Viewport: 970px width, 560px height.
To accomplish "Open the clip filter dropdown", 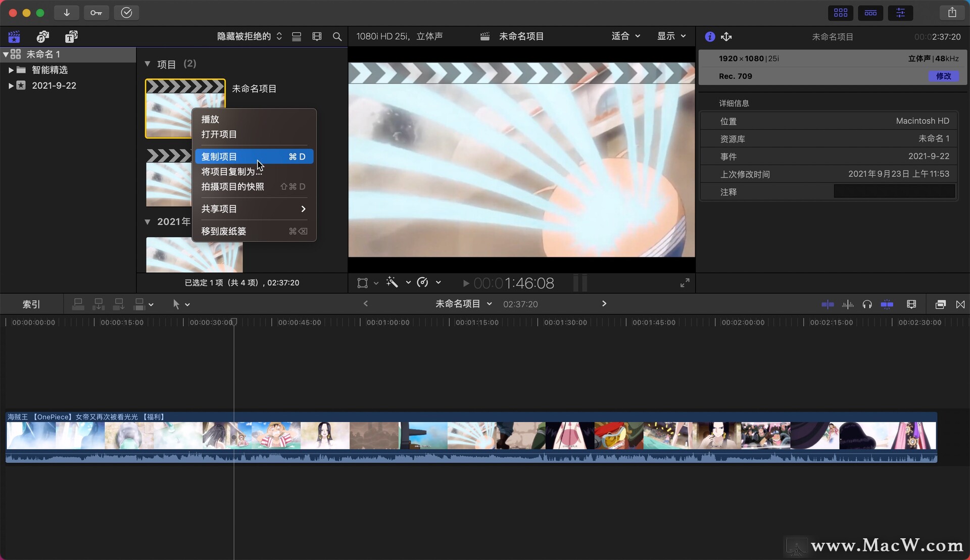I will tap(250, 36).
